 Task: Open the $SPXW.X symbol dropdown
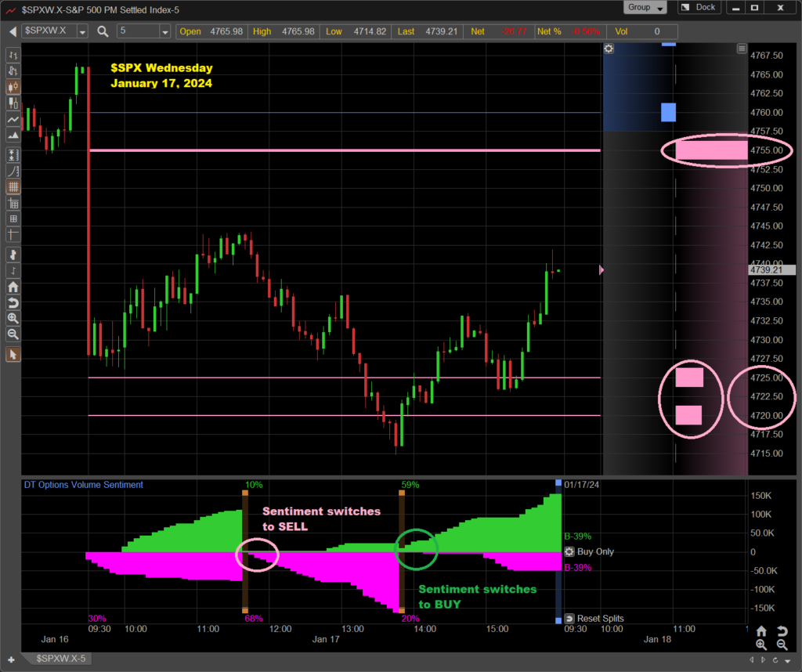point(82,31)
